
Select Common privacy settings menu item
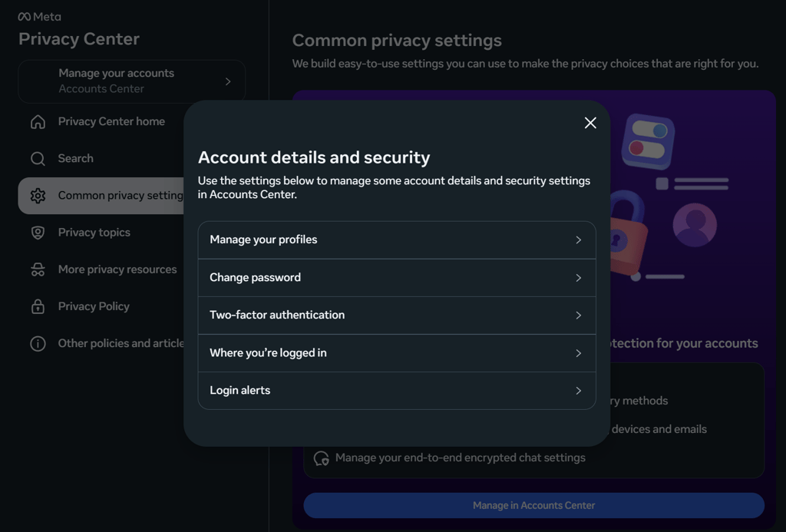pyautogui.click(x=101, y=196)
